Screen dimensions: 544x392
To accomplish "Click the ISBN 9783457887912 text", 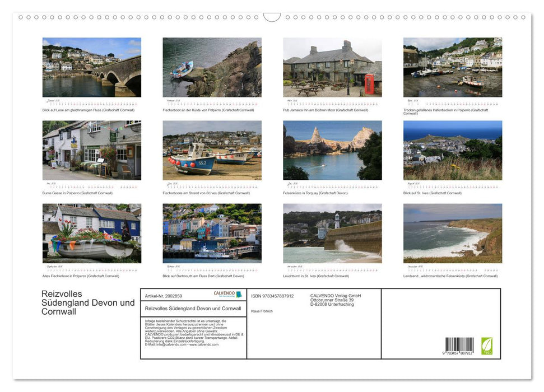I will pyautogui.click(x=273, y=295).
